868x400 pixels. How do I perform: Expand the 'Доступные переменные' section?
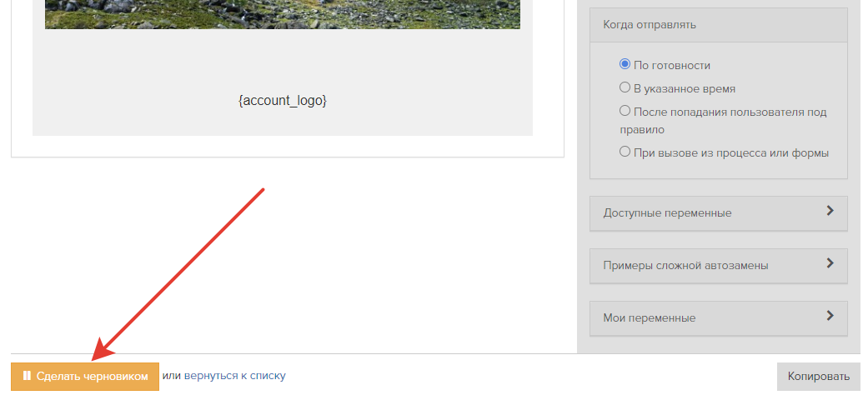719,213
